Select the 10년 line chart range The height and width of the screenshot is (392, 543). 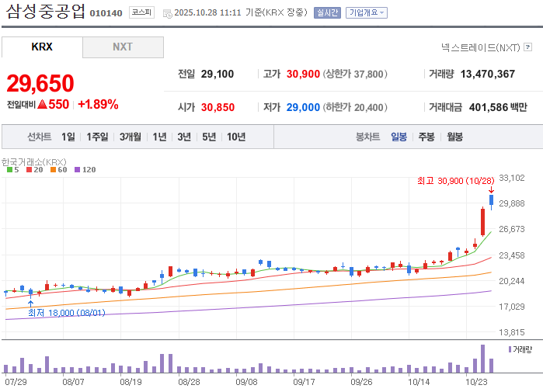click(236, 137)
